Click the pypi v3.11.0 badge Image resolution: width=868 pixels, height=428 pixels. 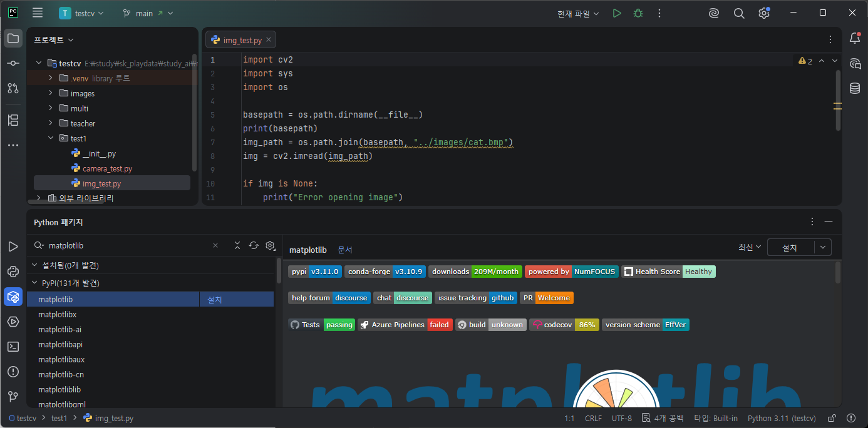click(x=315, y=272)
